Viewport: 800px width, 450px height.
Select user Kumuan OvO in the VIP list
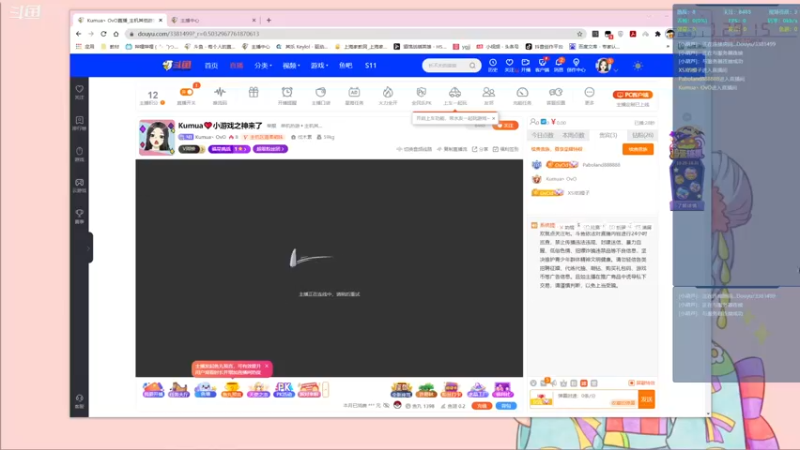(561, 179)
